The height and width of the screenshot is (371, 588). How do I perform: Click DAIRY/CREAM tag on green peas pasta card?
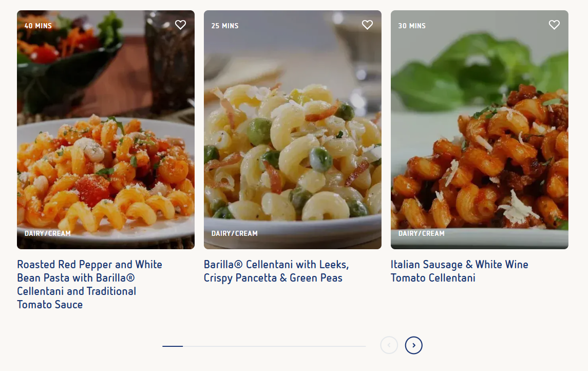click(x=234, y=233)
